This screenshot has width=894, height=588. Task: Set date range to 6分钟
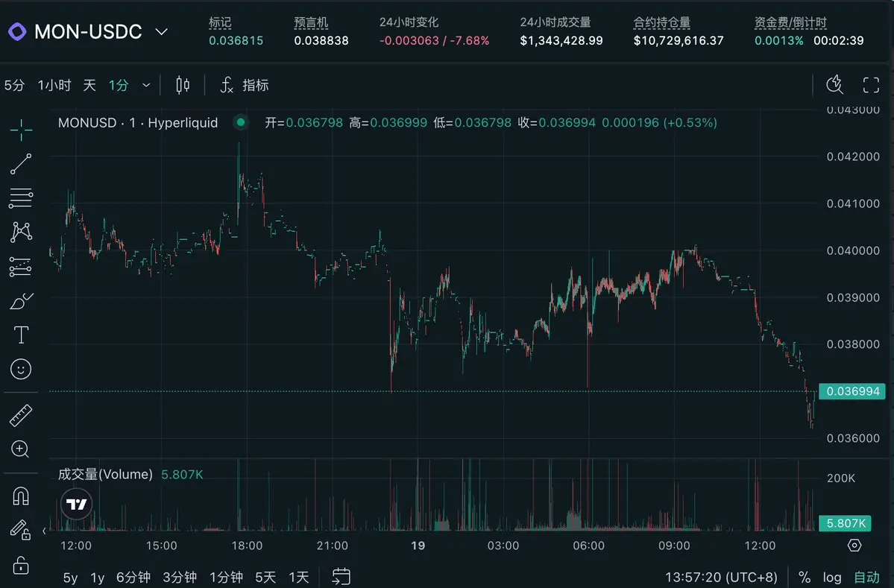coord(133,577)
